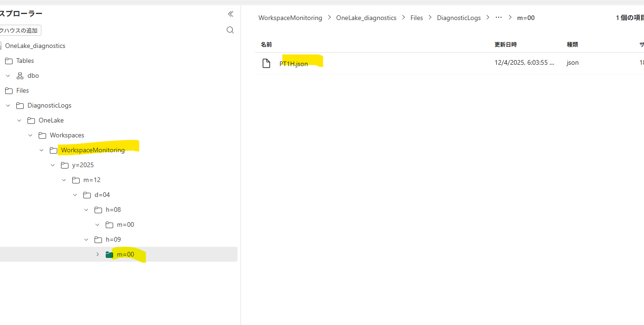Select the h=09 tree folder
Image resolution: width=644 pixels, height=325 pixels.
point(113,239)
